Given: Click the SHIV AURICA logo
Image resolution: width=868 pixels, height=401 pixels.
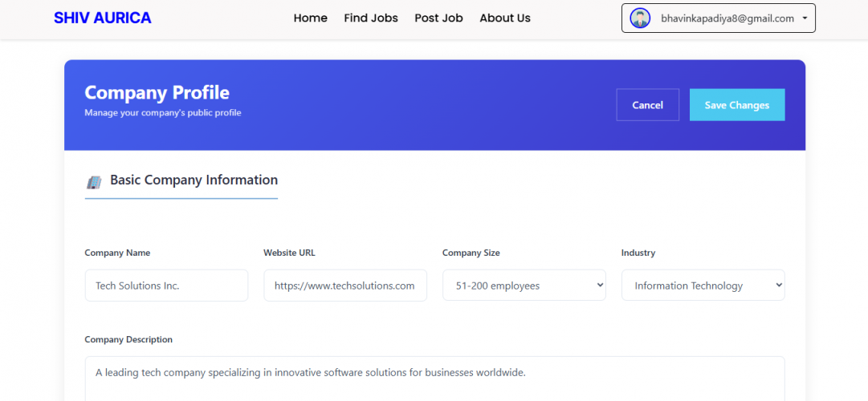Looking at the screenshot, I should (x=103, y=18).
